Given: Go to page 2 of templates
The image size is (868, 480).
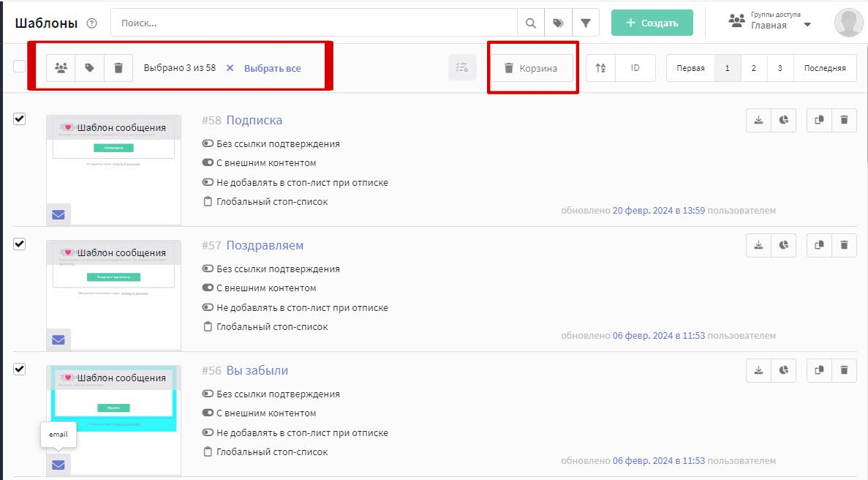Looking at the screenshot, I should coord(753,68).
